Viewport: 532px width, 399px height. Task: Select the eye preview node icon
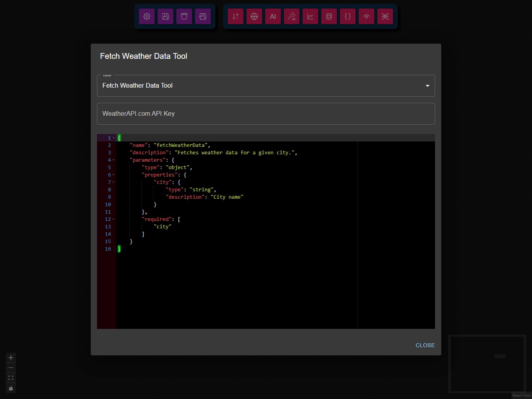pyautogui.click(x=366, y=16)
